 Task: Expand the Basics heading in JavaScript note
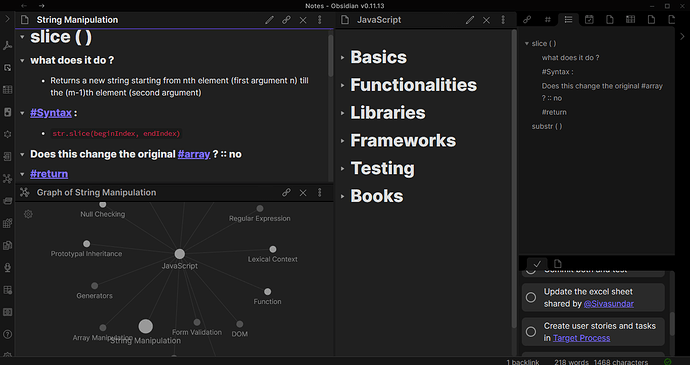[x=342, y=58]
